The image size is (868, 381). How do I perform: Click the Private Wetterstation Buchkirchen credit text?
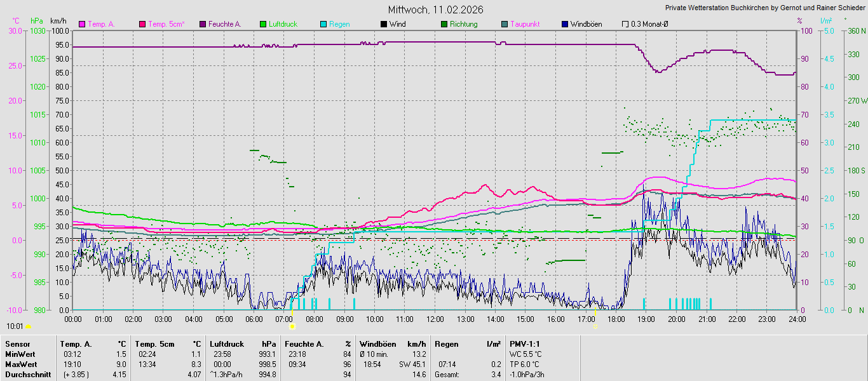(764, 8)
